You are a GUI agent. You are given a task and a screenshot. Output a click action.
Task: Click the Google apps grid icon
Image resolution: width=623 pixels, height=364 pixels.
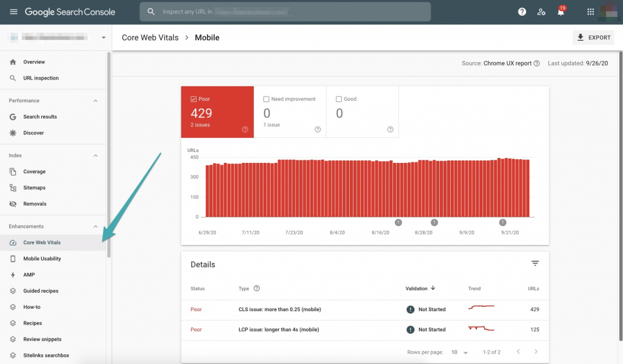tap(589, 11)
